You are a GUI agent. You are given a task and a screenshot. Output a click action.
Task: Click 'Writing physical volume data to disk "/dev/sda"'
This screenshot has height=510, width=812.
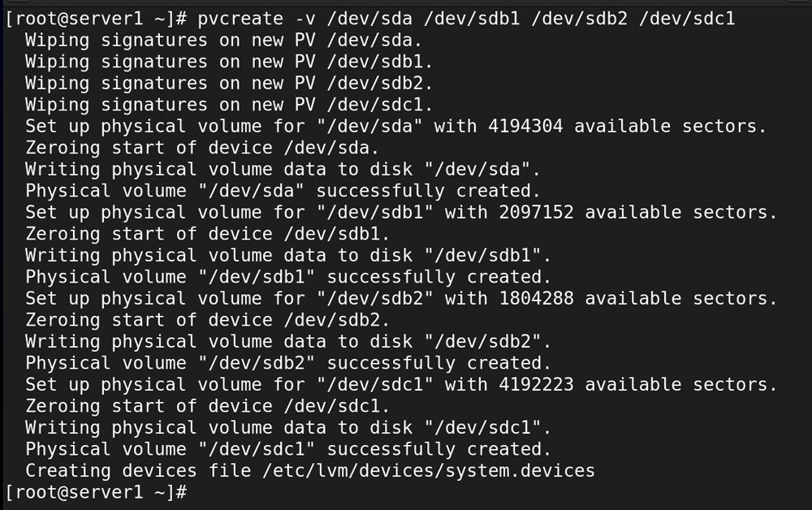[x=283, y=169]
